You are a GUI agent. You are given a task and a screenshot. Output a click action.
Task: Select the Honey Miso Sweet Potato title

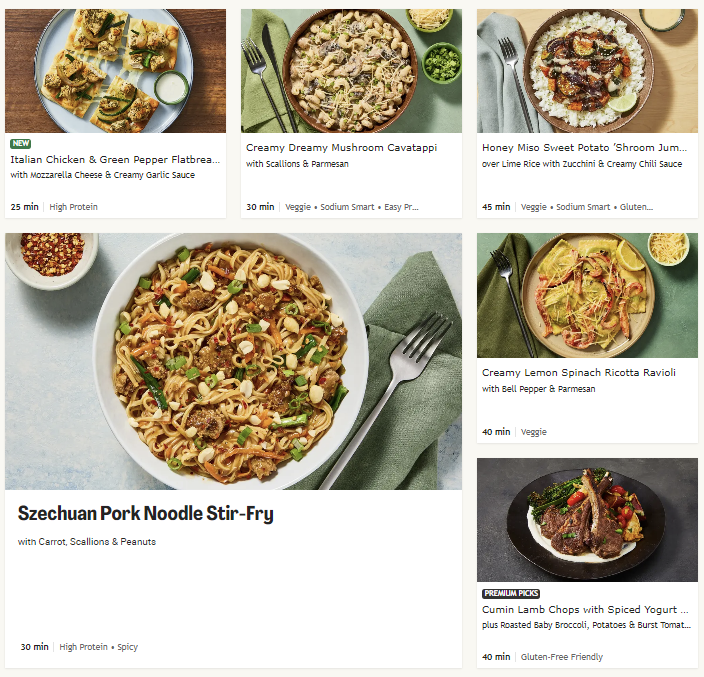click(x=585, y=148)
